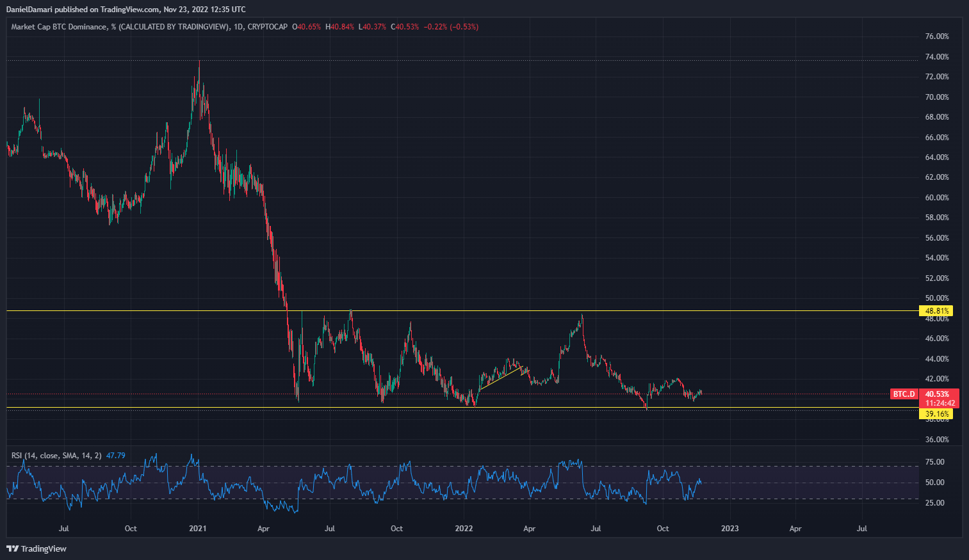This screenshot has height=560, width=969.
Task: Click the 46.00% price axis label
Action: click(x=937, y=339)
